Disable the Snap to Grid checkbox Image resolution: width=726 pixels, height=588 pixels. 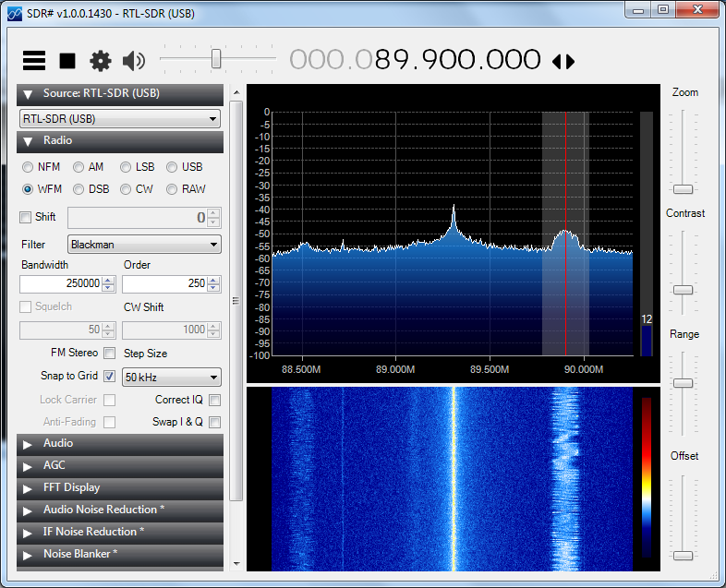click(109, 376)
